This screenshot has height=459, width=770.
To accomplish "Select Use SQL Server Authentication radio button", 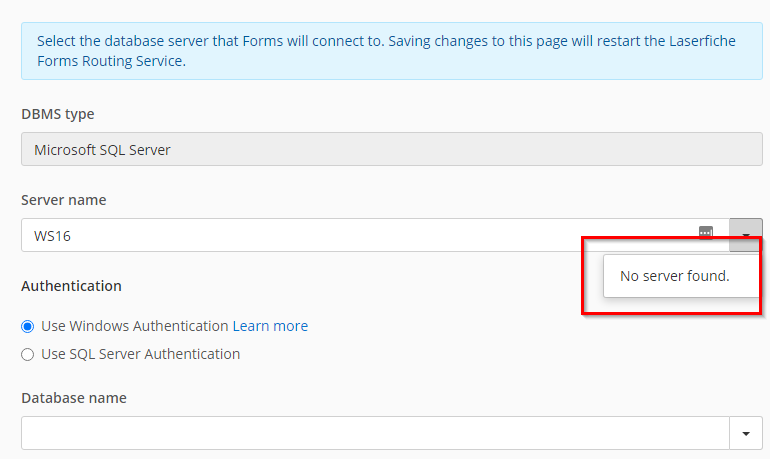I will tap(28, 354).
